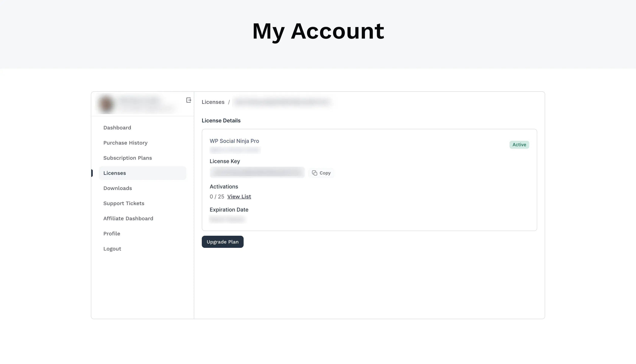The width and height of the screenshot is (636, 364).
Task: Click the Licenses breadcrumb link
Action: pos(213,102)
